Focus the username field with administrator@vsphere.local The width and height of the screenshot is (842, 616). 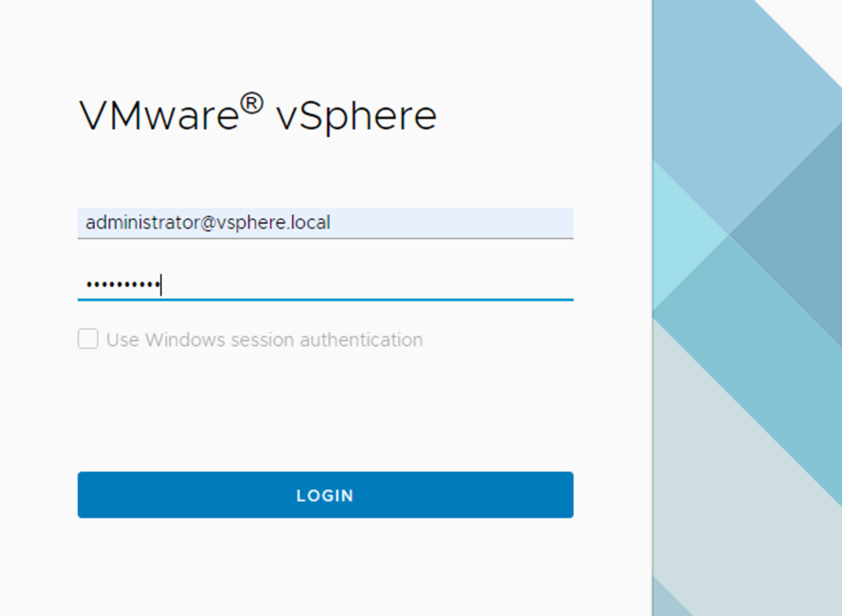326,223
